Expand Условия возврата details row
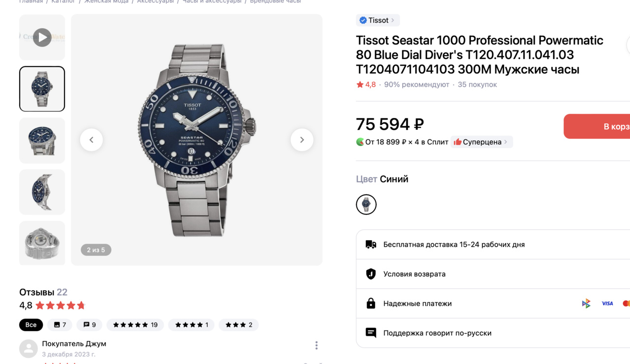The width and height of the screenshot is (630, 364). click(x=492, y=274)
